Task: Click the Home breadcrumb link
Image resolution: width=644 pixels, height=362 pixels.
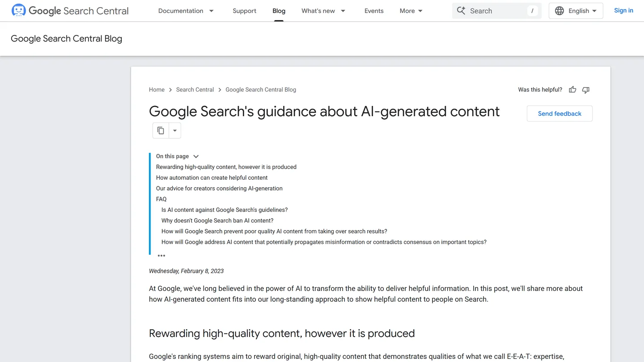Action: [x=157, y=89]
